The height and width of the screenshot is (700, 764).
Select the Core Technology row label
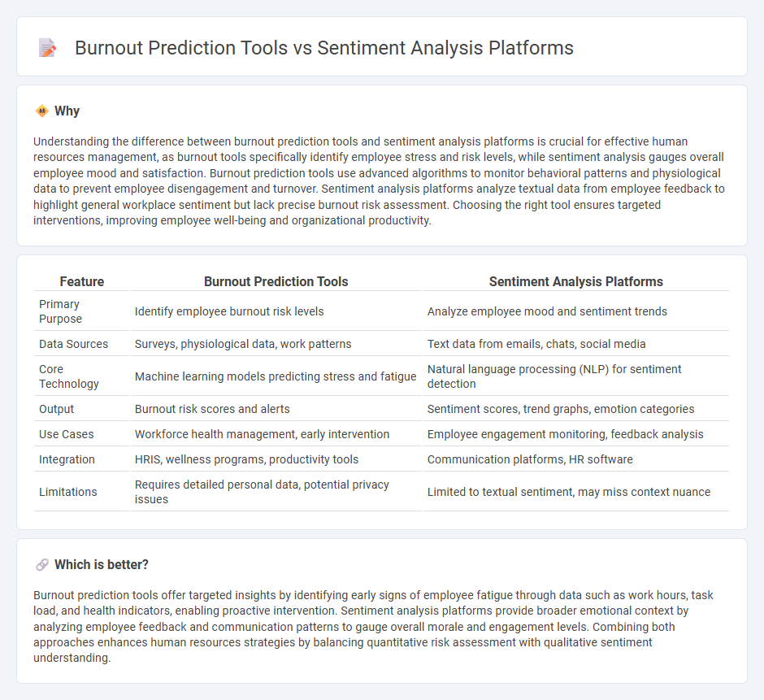69,376
